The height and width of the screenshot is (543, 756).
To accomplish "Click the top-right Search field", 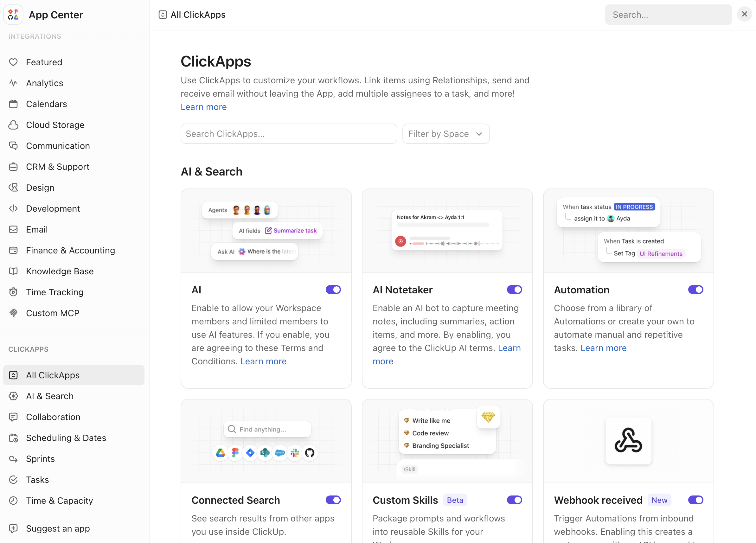I will [x=668, y=15].
